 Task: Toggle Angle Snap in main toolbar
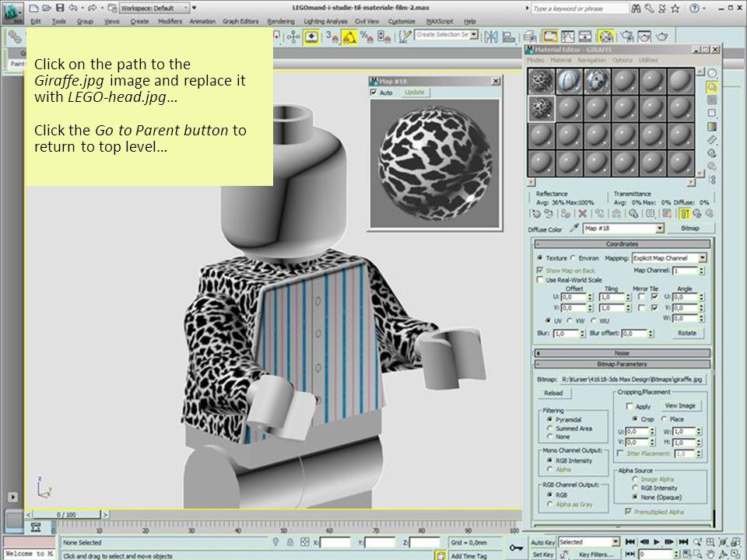(349, 37)
